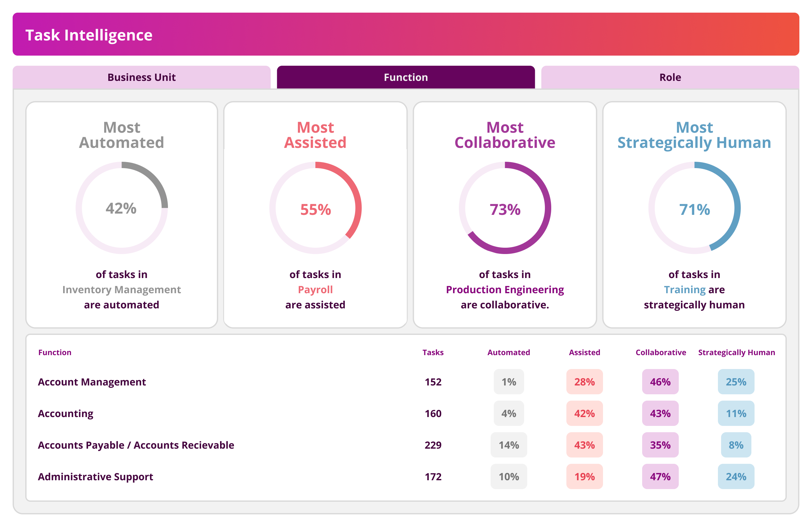Image resolution: width=812 pixels, height=527 pixels.
Task: Open the Training function link
Action: click(x=684, y=290)
